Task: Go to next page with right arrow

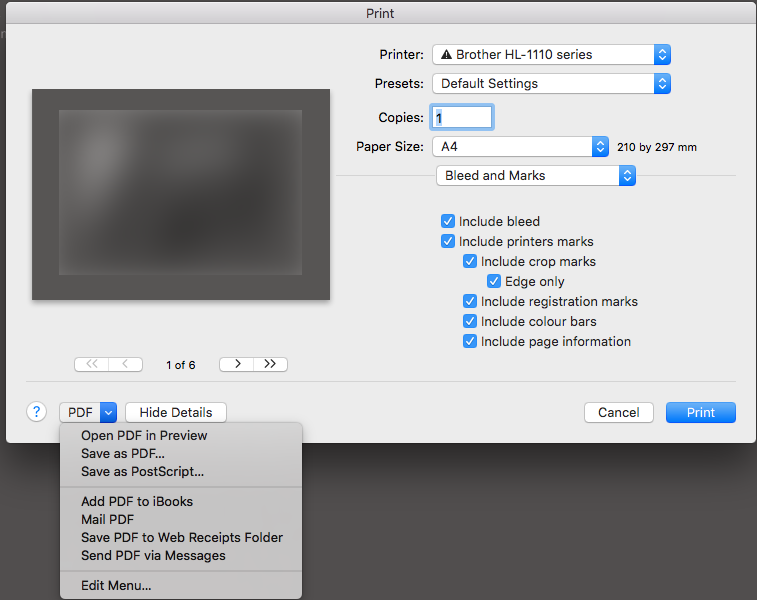Action: coord(237,364)
